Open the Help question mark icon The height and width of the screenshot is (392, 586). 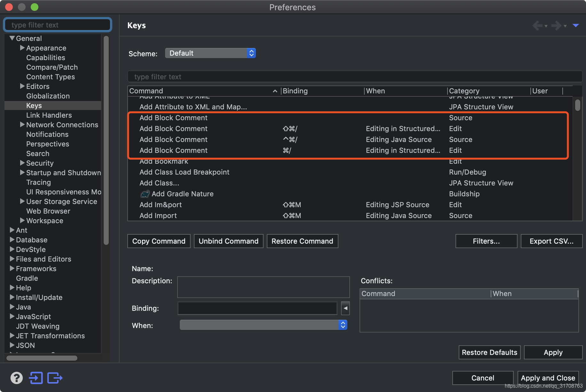pyautogui.click(x=17, y=378)
